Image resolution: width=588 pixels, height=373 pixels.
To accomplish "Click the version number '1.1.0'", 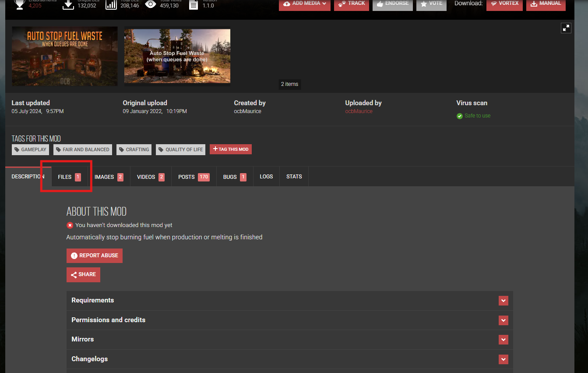I will (208, 6).
